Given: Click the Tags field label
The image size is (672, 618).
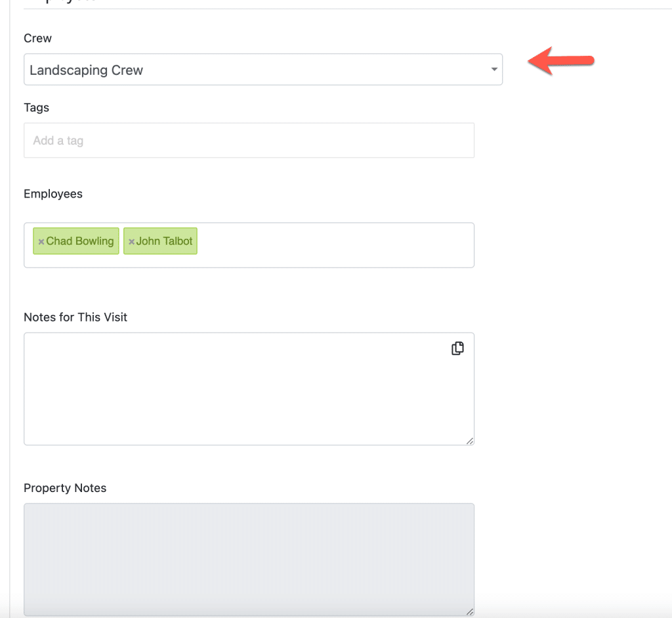Looking at the screenshot, I should click(x=37, y=108).
